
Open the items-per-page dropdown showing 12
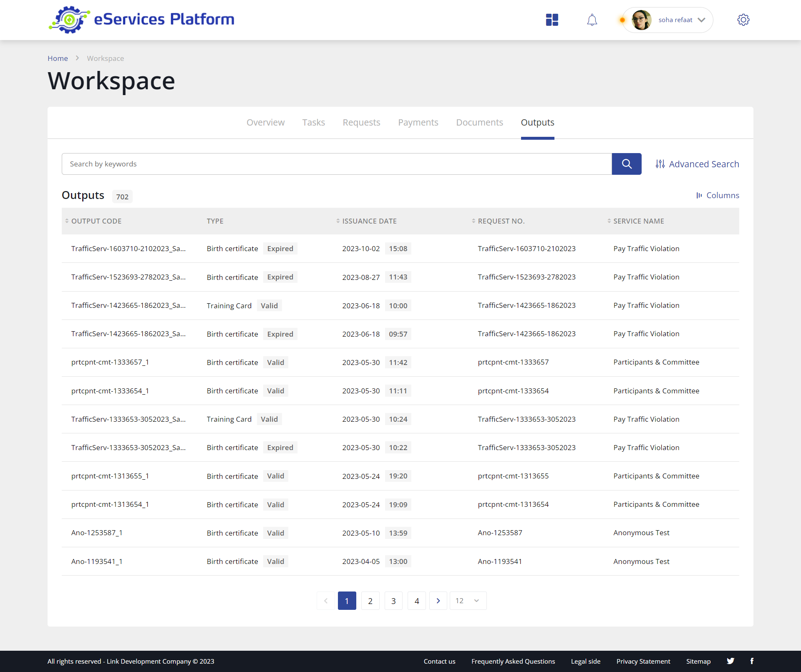(x=467, y=601)
